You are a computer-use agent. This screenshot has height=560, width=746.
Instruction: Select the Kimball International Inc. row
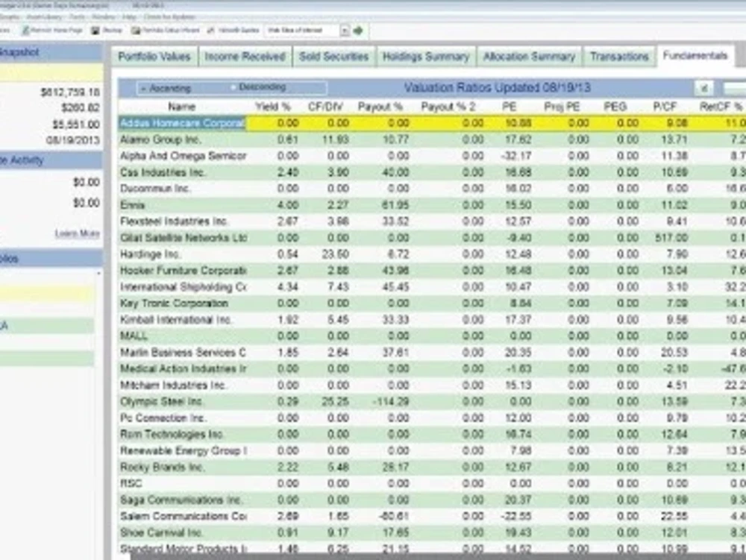click(432, 320)
